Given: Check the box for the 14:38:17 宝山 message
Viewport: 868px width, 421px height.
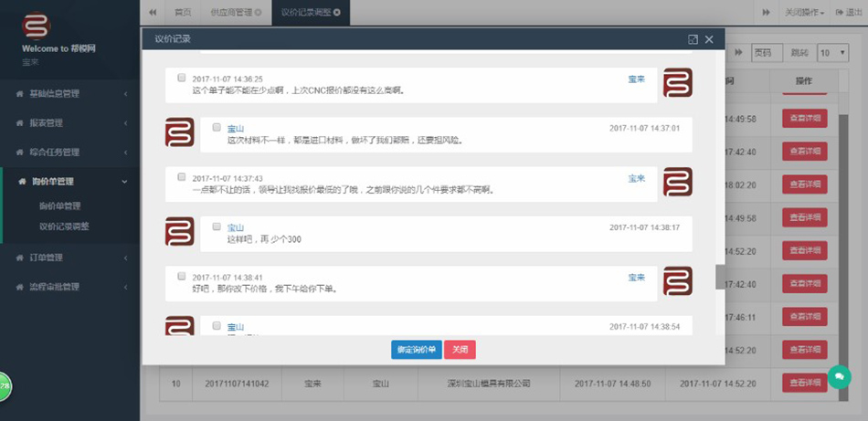Looking at the screenshot, I should (x=217, y=226).
